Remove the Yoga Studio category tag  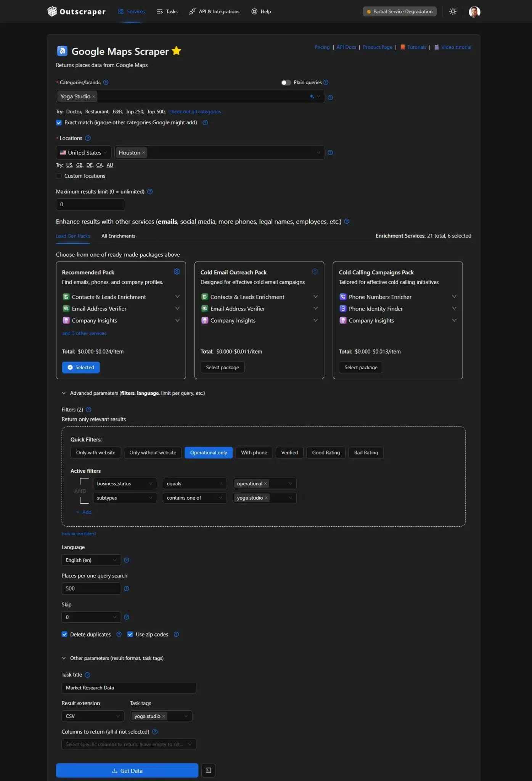(94, 96)
